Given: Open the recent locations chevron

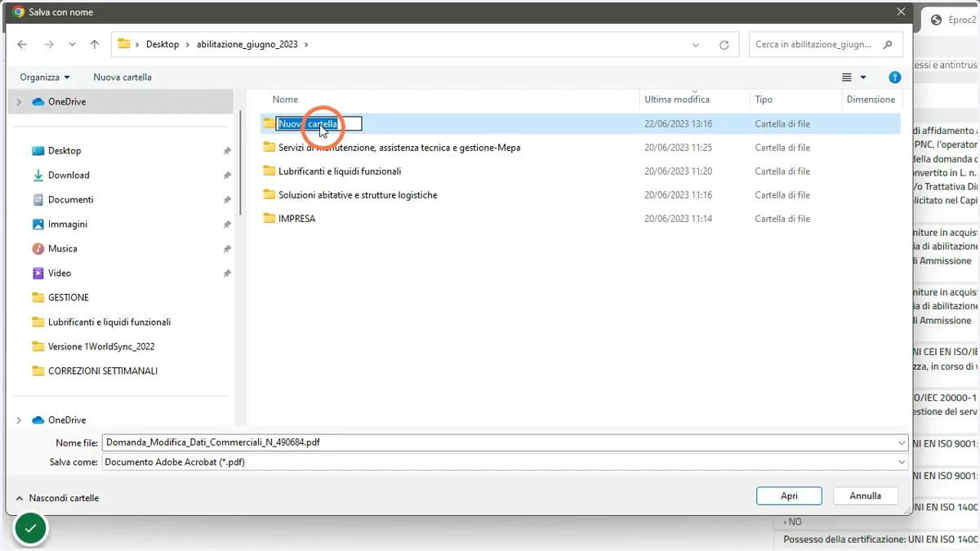Looking at the screenshot, I should pos(73,45).
